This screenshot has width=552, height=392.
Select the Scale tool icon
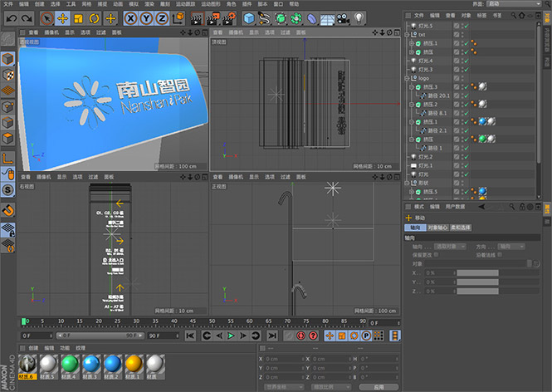point(78,18)
